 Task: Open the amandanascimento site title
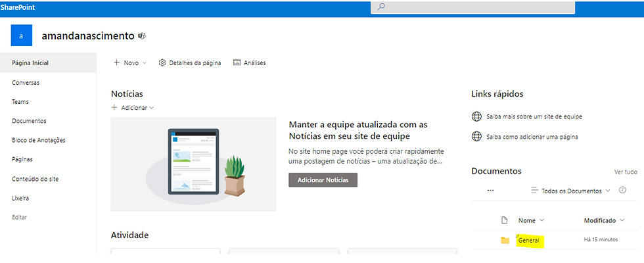click(88, 36)
